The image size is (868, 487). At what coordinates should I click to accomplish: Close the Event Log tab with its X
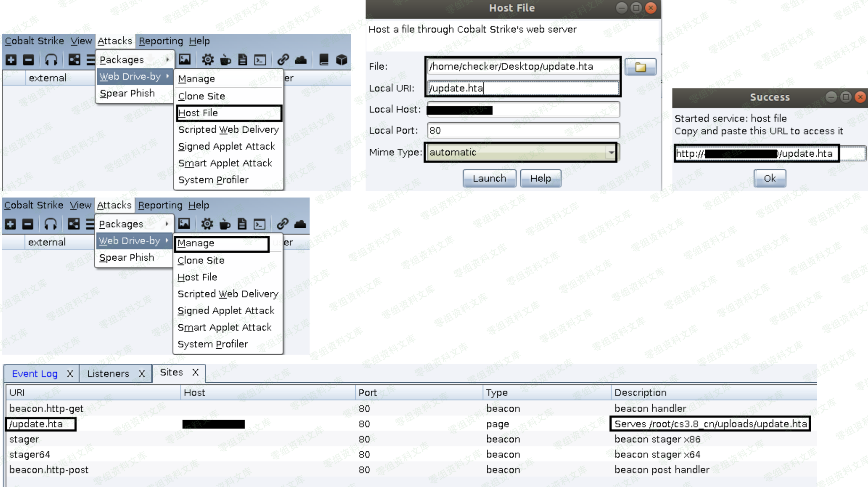tap(70, 373)
